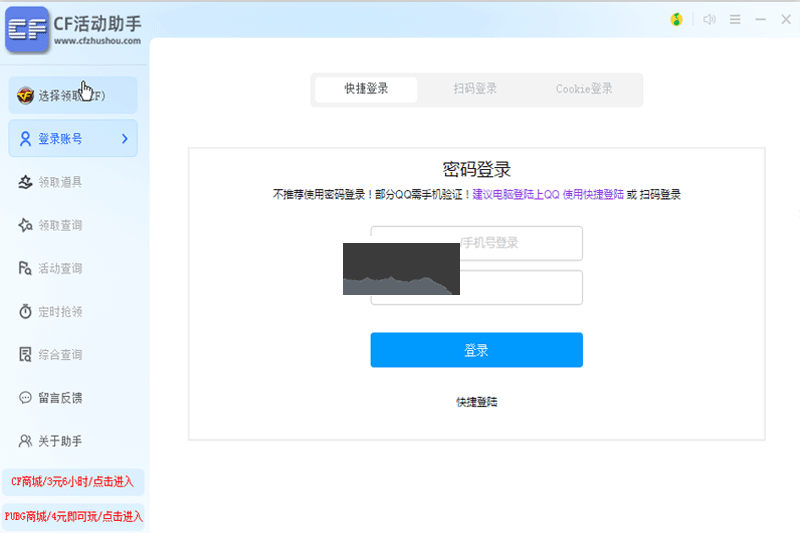Minimize the CF活动助手 window
Image resolution: width=800 pixels, height=533 pixels.
[x=761, y=19]
